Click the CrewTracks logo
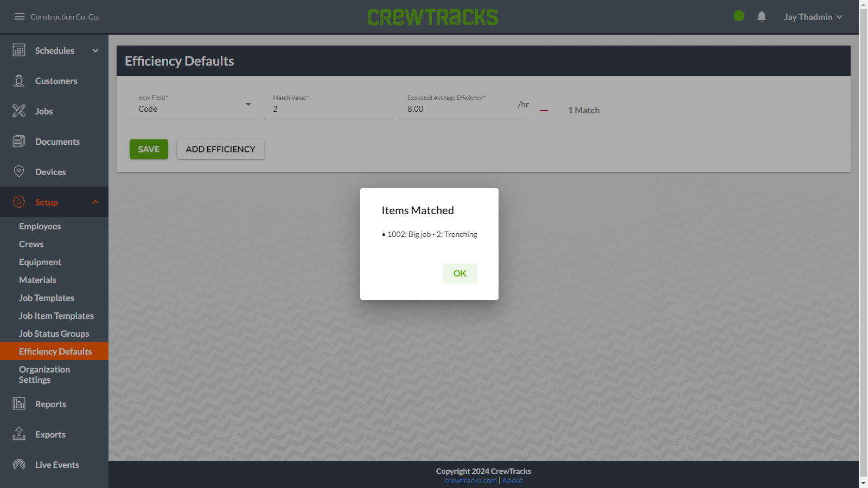The height and width of the screenshot is (488, 868). 432,17
